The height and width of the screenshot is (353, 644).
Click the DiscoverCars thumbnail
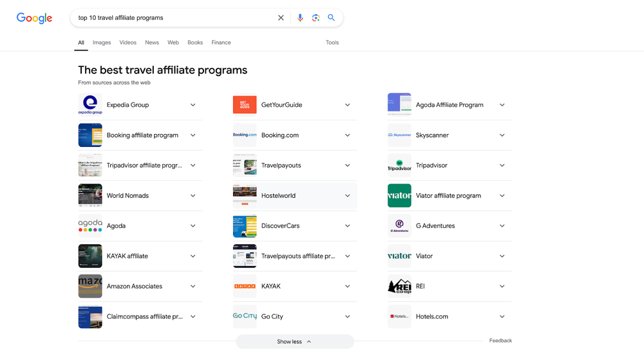pos(245,225)
